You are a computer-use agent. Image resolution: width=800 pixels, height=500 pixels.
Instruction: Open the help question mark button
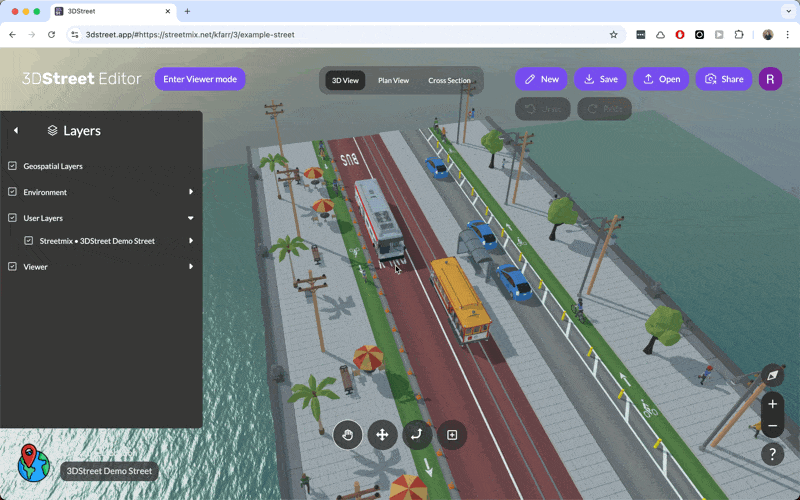pyautogui.click(x=772, y=454)
